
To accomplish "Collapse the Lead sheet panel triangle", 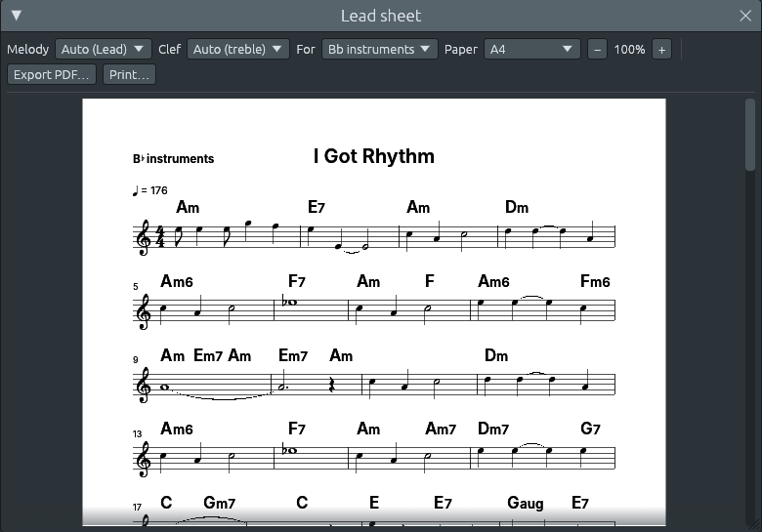I will 16,16.
